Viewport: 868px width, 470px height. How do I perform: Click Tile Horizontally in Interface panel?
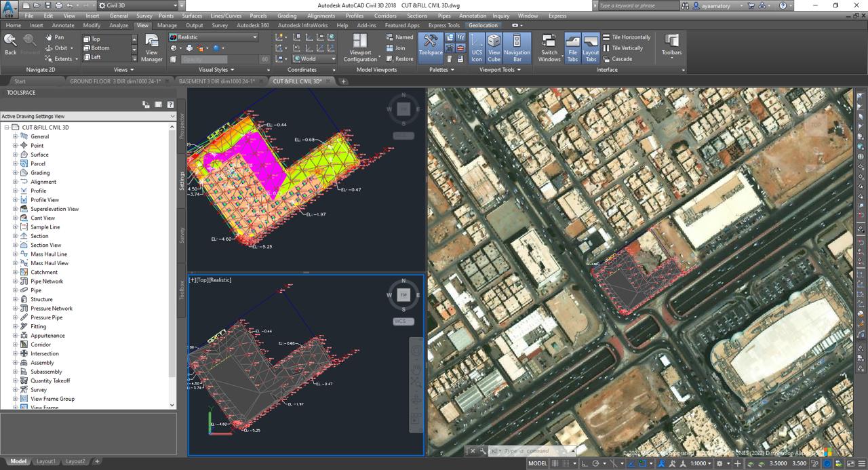[x=626, y=37]
